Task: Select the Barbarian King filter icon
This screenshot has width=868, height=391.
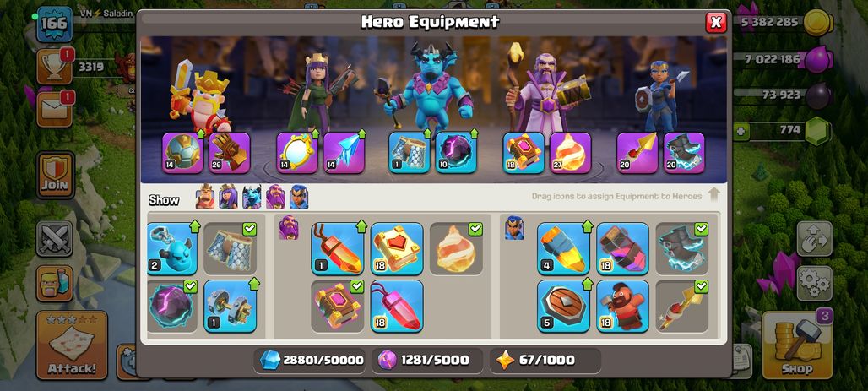Action: pyautogui.click(x=205, y=197)
